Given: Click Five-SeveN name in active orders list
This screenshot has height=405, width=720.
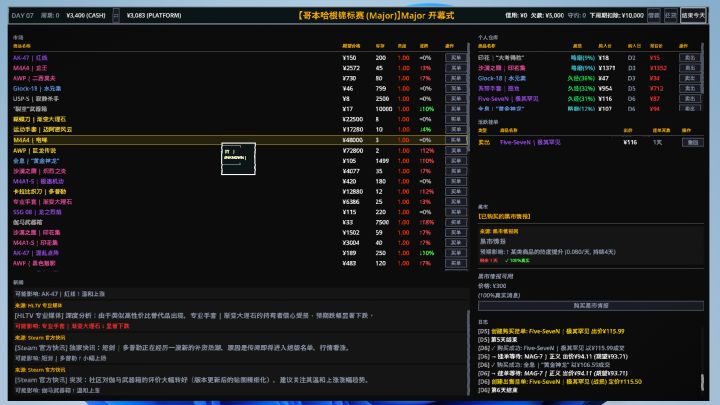Looking at the screenshot, I should point(530,142).
